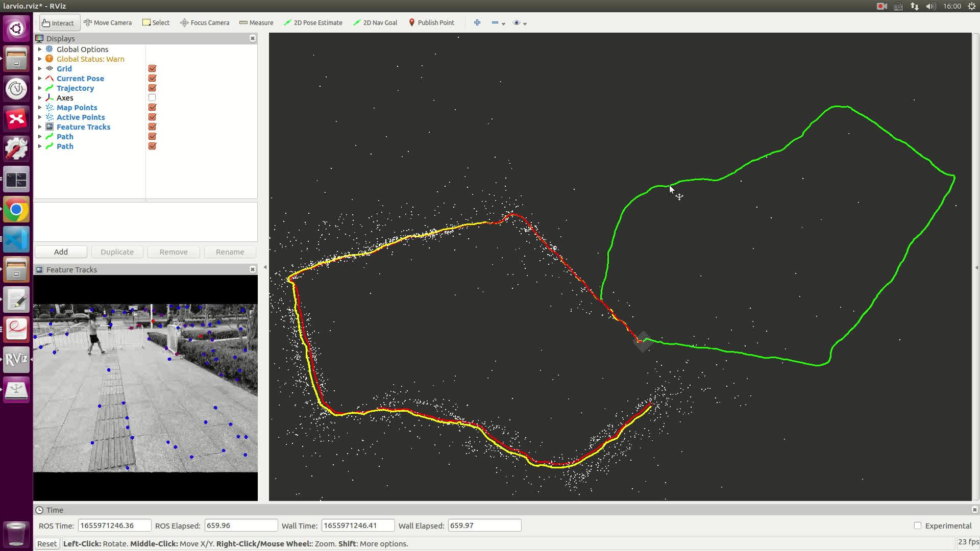Select the Current Pose display item
980x551 pixels.
[80, 78]
